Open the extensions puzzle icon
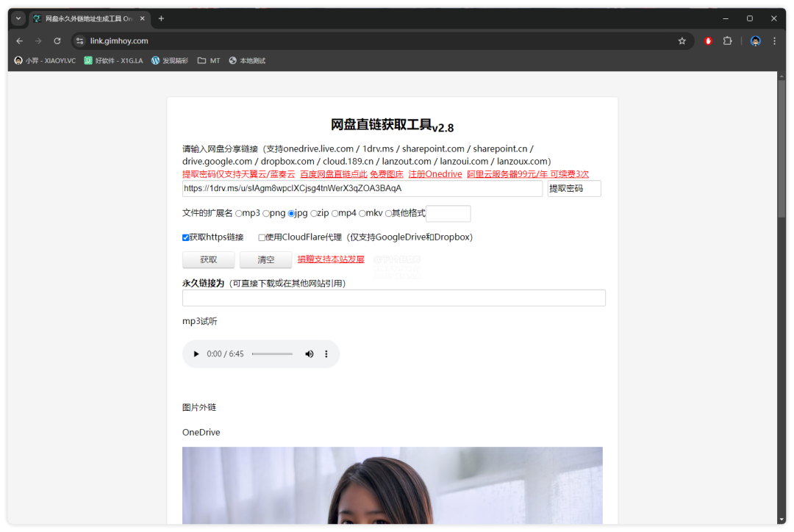 tap(728, 41)
